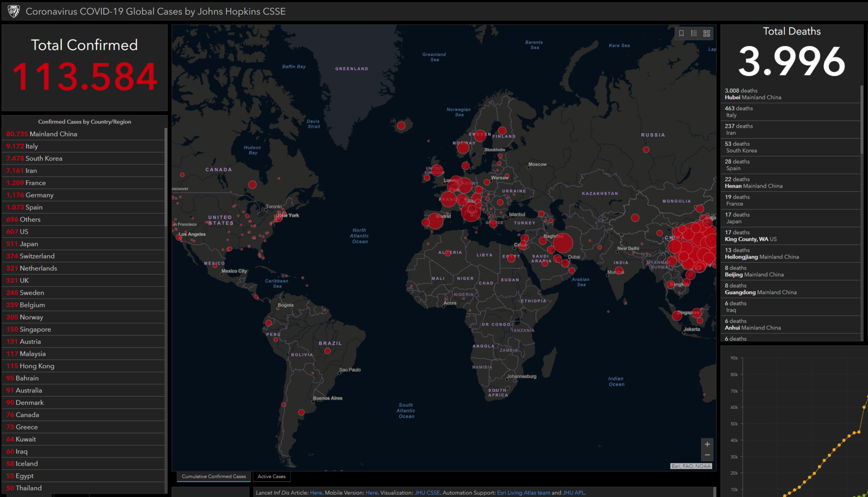Image resolution: width=868 pixels, height=497 pixels.
Task: Select Australia in the country list
Action: click(x=83, y=390)
